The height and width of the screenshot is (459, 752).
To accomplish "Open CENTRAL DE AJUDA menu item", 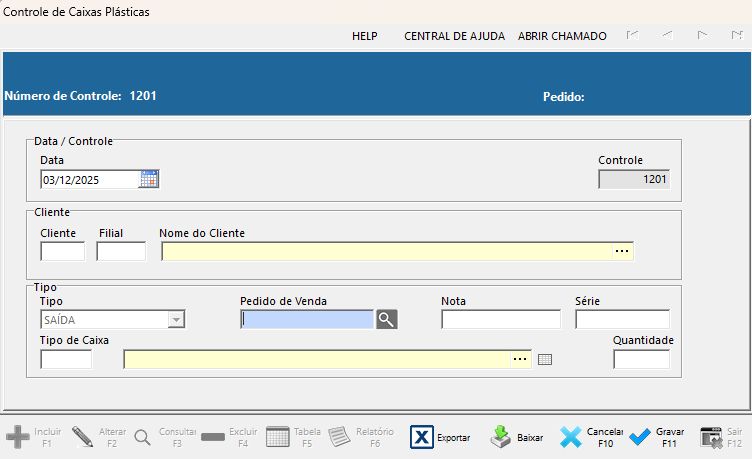I will pos(448,35).
